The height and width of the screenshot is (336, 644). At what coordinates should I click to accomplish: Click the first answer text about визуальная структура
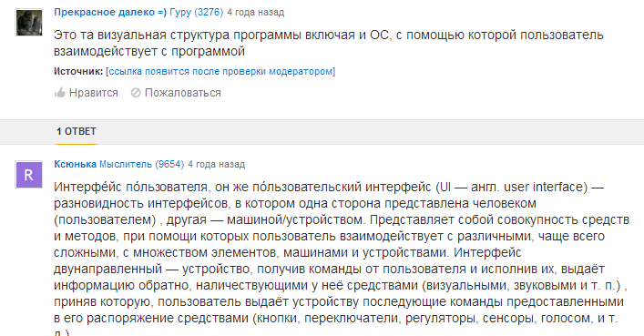coord(329,43)
